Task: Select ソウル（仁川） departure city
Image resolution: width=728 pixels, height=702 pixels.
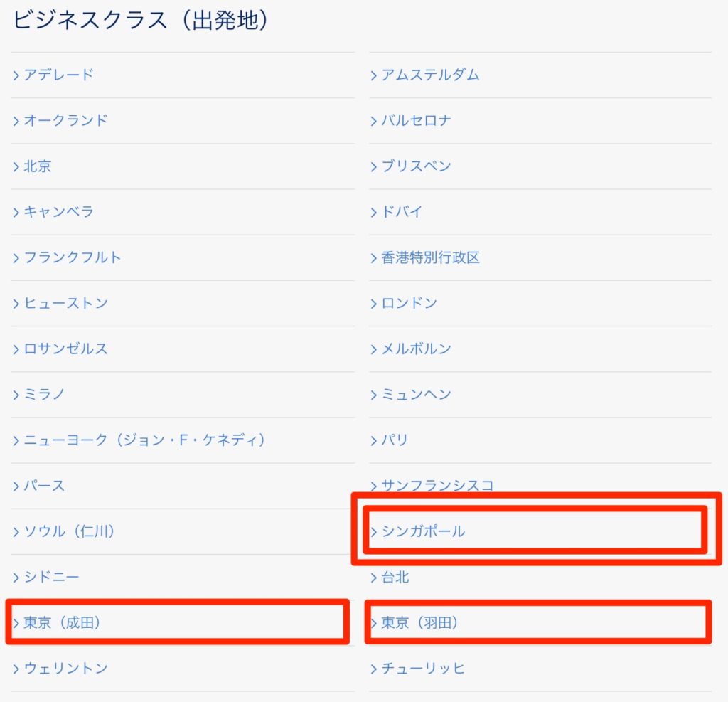Action: click(x=70, y=531)
